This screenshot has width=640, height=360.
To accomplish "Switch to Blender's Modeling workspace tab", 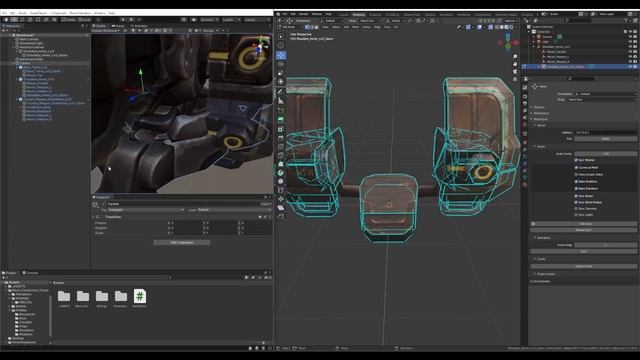I will 358,15.
